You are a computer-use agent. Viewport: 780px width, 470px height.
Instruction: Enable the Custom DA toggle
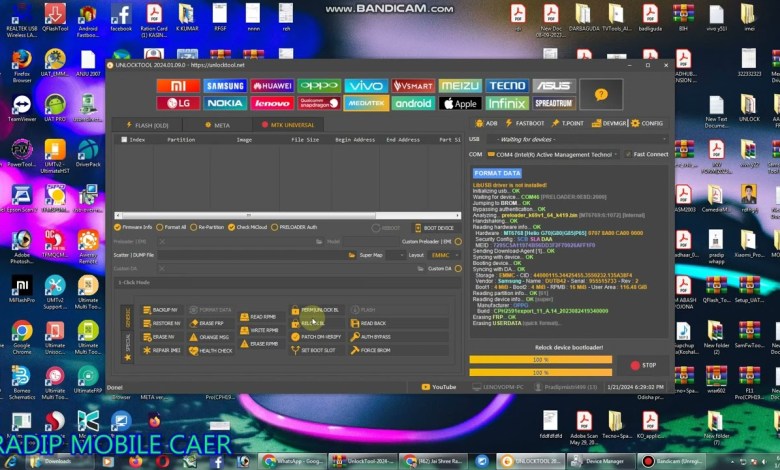[458, 269]
